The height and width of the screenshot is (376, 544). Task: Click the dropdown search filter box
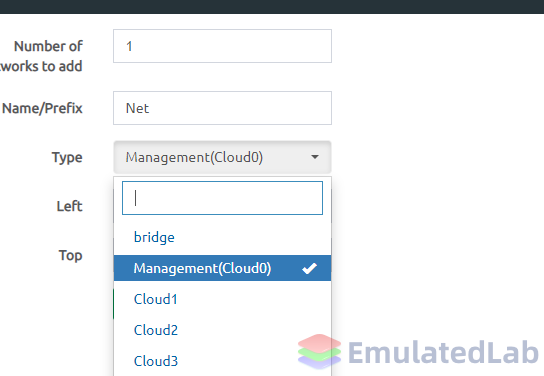pos(222,198)
